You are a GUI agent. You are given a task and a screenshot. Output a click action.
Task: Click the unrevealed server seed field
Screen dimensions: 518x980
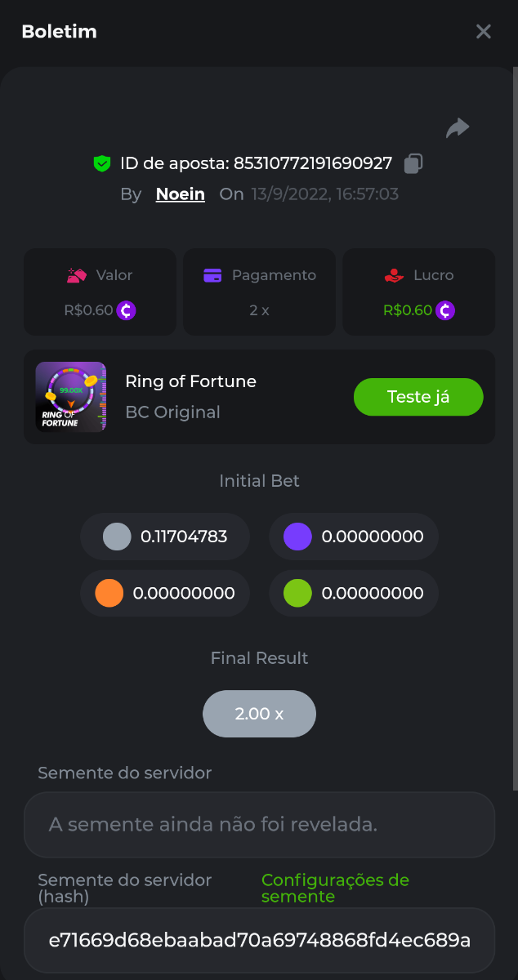[259, 825]
